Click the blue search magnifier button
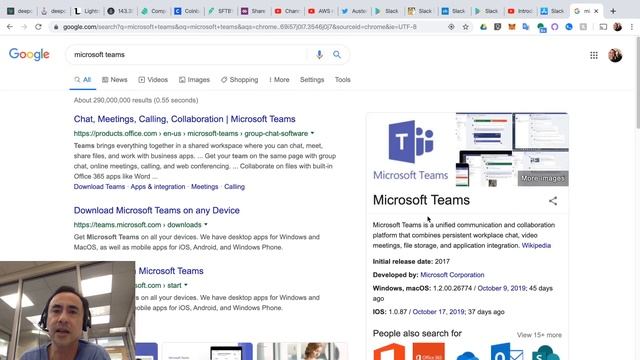 point(337,54)
